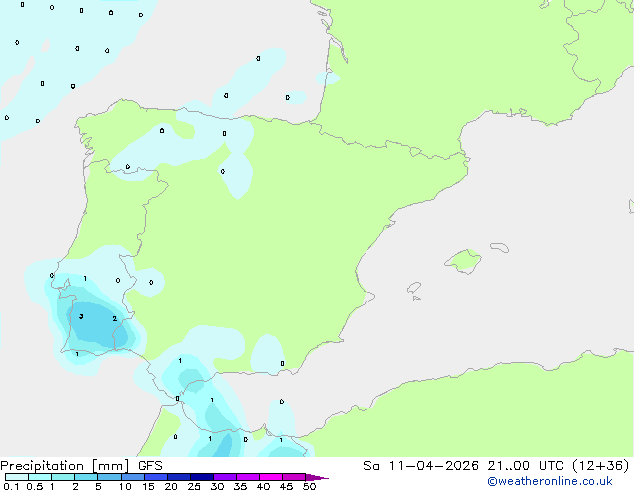The height and width of the screenshot is (490, 634).
Task: Click the Mallorca island on the map
Action: [463, 261]
